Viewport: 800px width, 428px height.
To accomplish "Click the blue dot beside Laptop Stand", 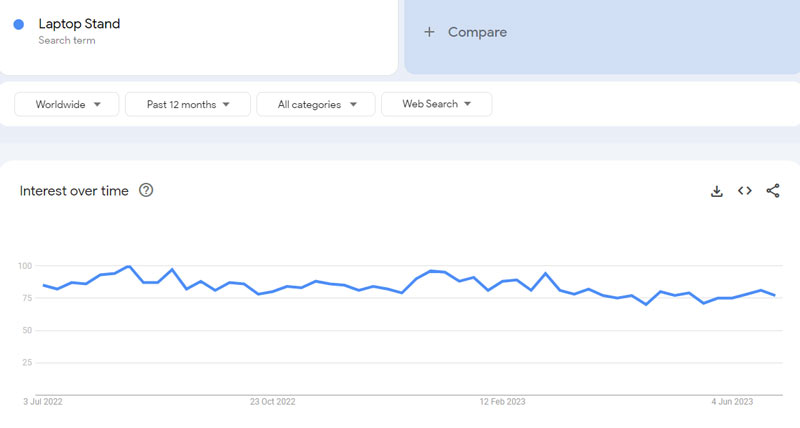I will [19, 25].
